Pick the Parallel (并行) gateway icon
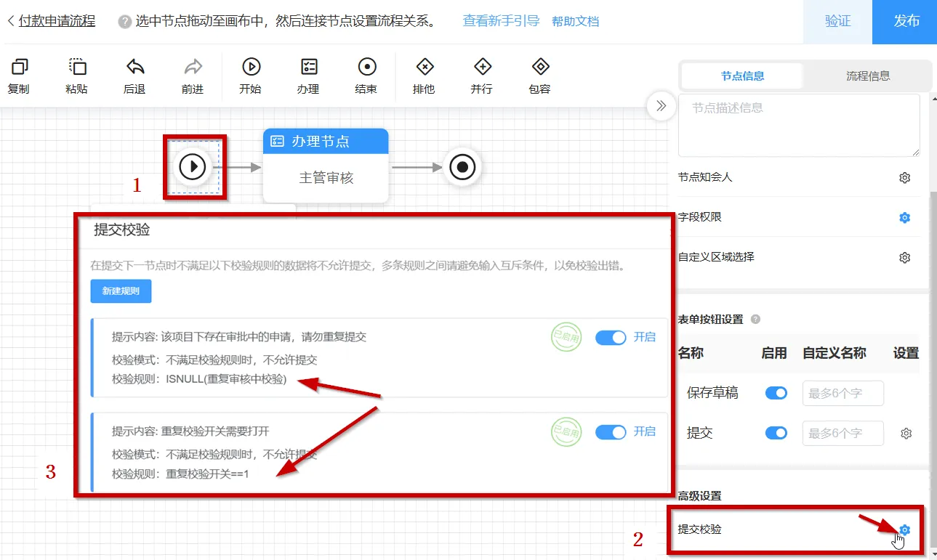937x560 pixels. coord(482,68)
